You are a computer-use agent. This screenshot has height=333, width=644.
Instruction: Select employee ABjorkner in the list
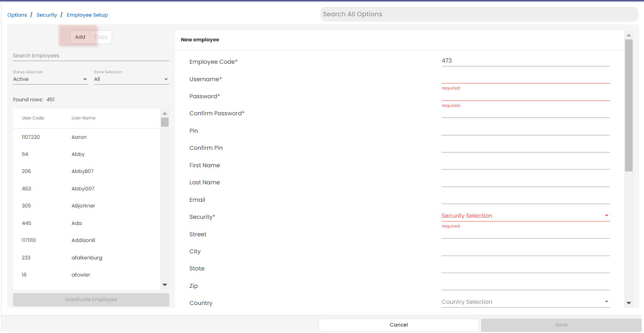(x=87, y=206)
